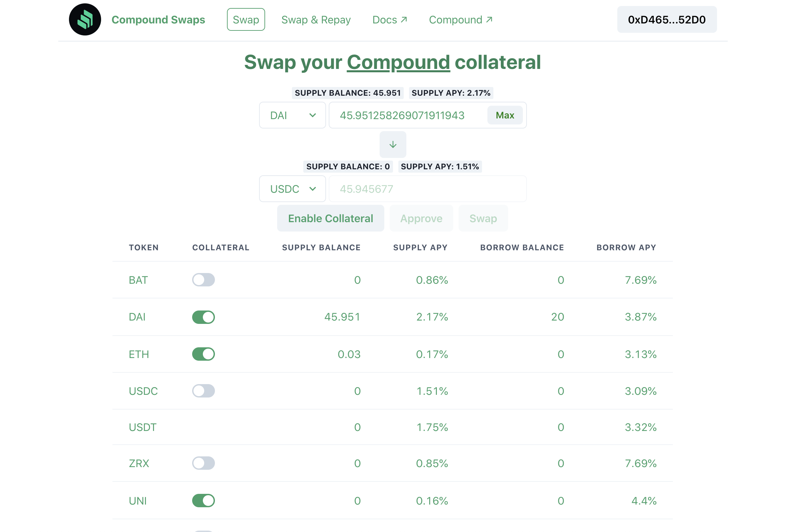This screenshot has width=790, height=532.
Task: Click the COLLATERAL column header
Action: [x=221, y=248]
